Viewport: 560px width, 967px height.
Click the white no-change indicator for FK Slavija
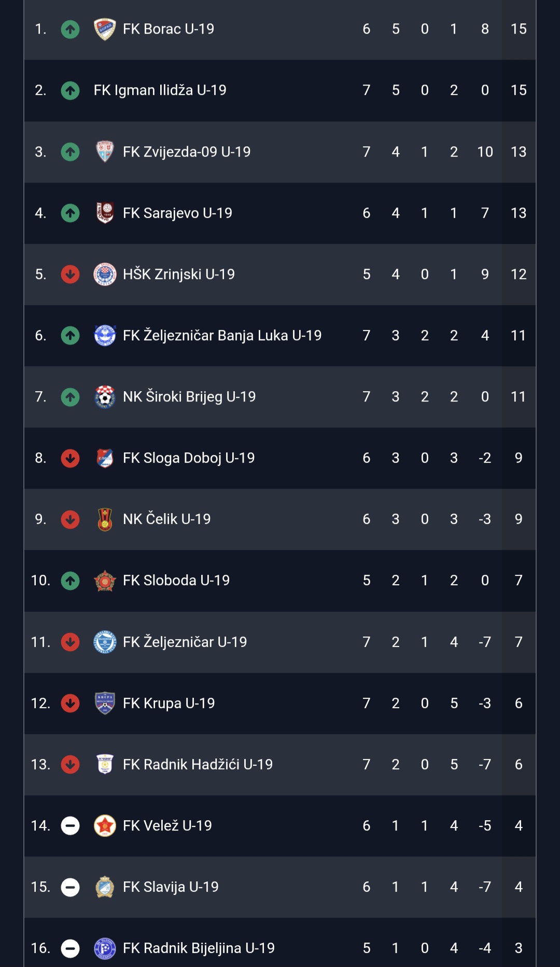(x=70, y=887)
